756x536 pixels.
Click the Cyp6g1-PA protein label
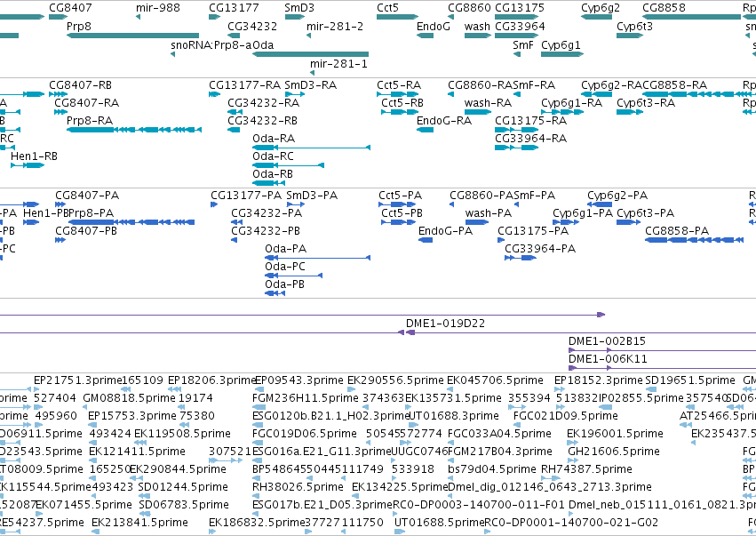(583, 212)
